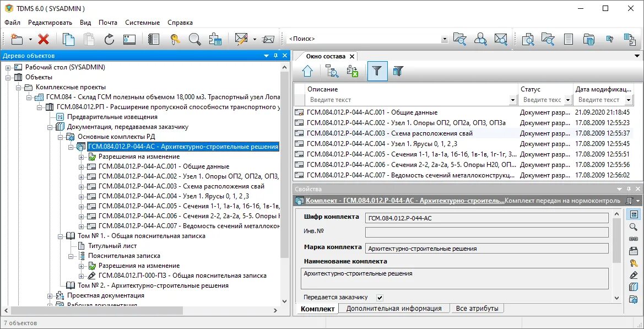Click the up-arrow home icon in Окно состава
This screenshot has height=329, width=644.
pos(307,71)
